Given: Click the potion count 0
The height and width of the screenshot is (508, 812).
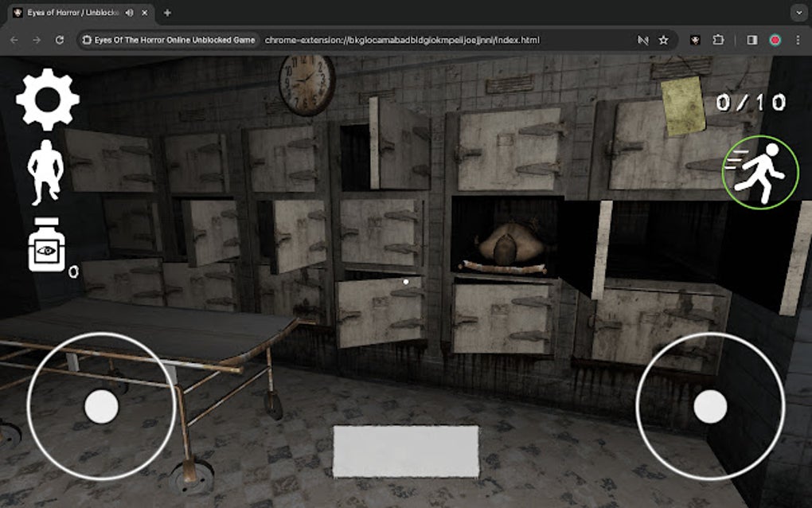Looking at the screenshot, I should [x=73, y=272].
